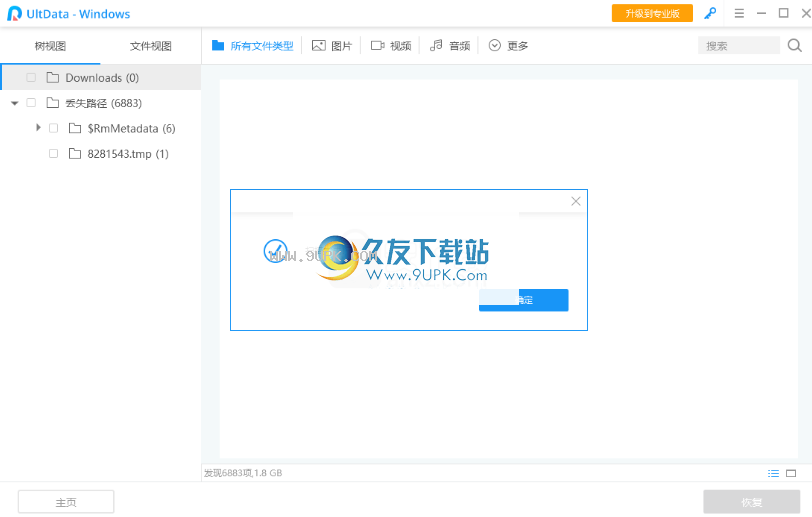
Task: Select $RmMetadata (6) tree row text
Action: coord(132,128)
